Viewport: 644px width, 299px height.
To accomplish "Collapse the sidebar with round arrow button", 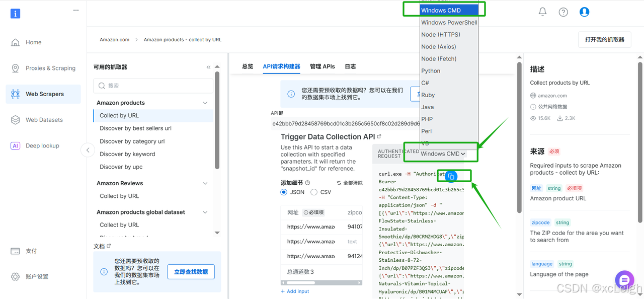I will pyautogui.click(x=88, y=150).
